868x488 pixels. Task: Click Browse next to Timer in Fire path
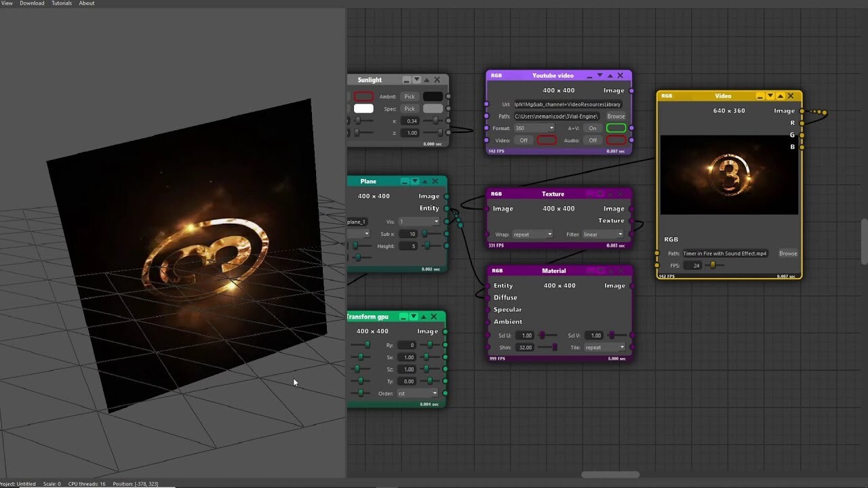[787, 253]
